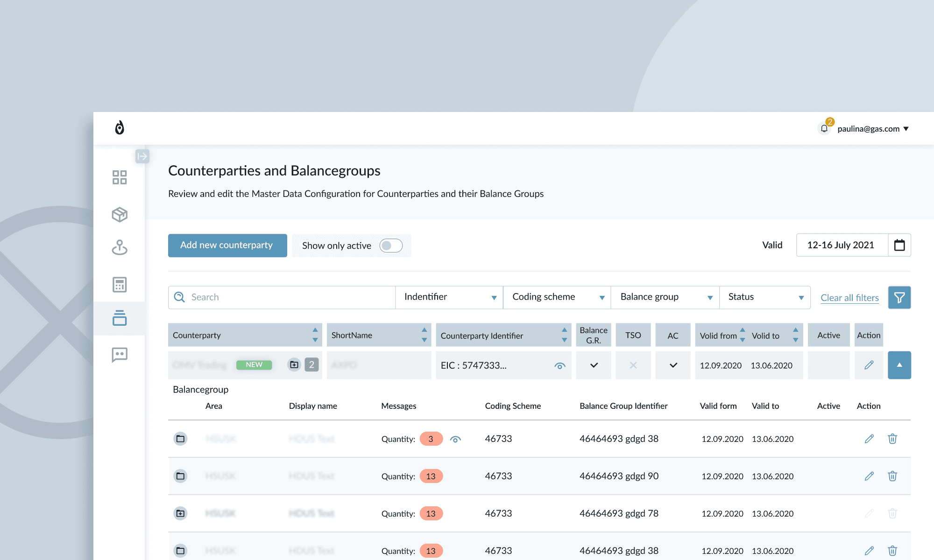Click the NEW badge on counterparty
Viewport: 934px width, 560px height.
pos(254,365)
